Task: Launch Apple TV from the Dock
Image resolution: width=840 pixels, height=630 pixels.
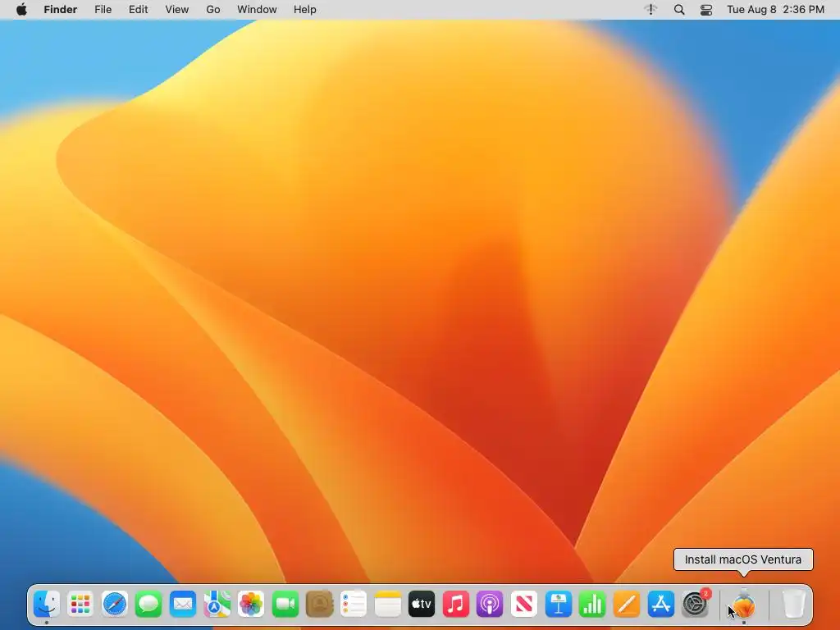Action: point(422,605)
